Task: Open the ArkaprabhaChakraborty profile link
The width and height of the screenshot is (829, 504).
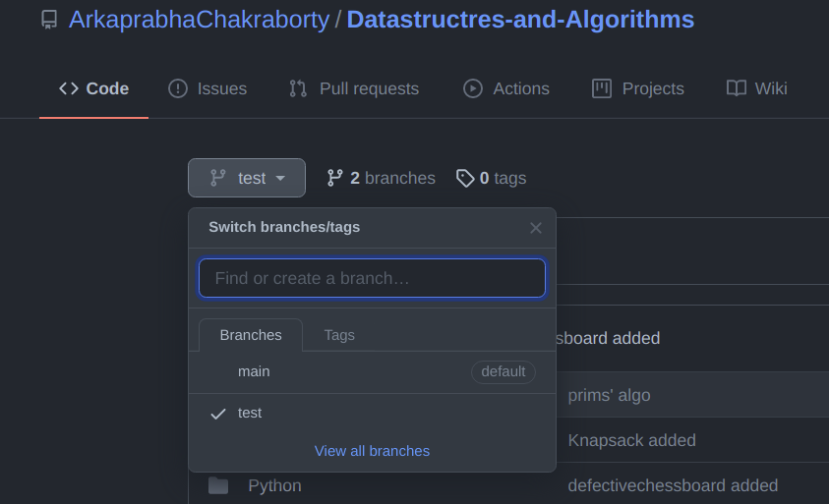Action: (x=199, y=20)
